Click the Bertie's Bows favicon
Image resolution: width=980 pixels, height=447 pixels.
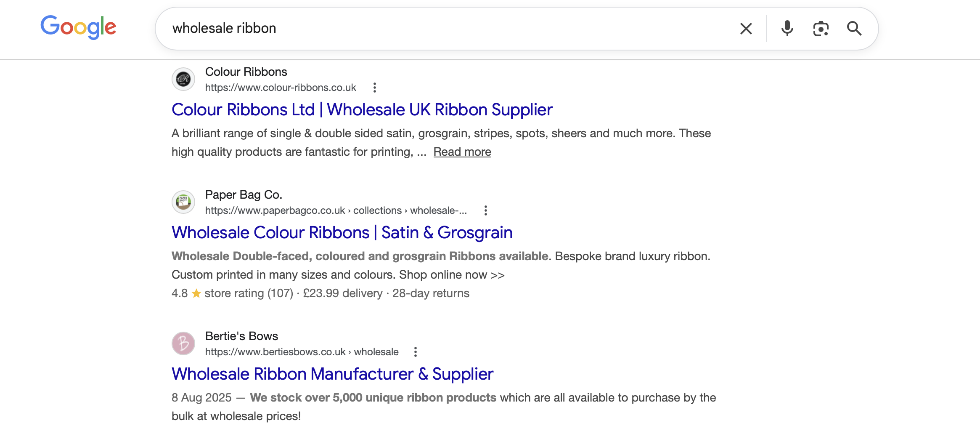[x=183, y=343]
